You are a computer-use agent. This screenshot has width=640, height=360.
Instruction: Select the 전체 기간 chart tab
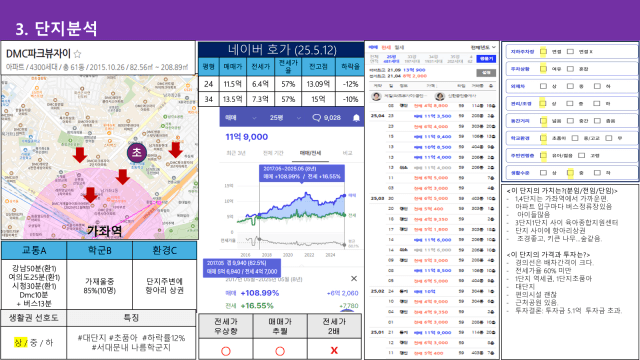pyautogui.click(x=273, y=153)
